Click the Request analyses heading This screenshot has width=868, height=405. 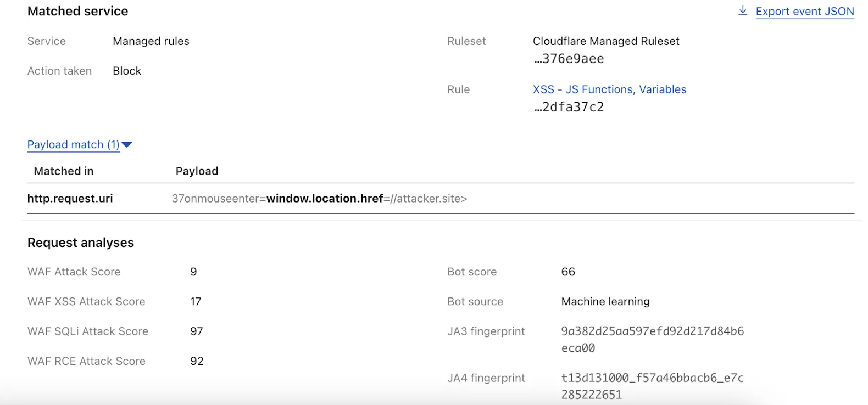click(x=81, y=243)
